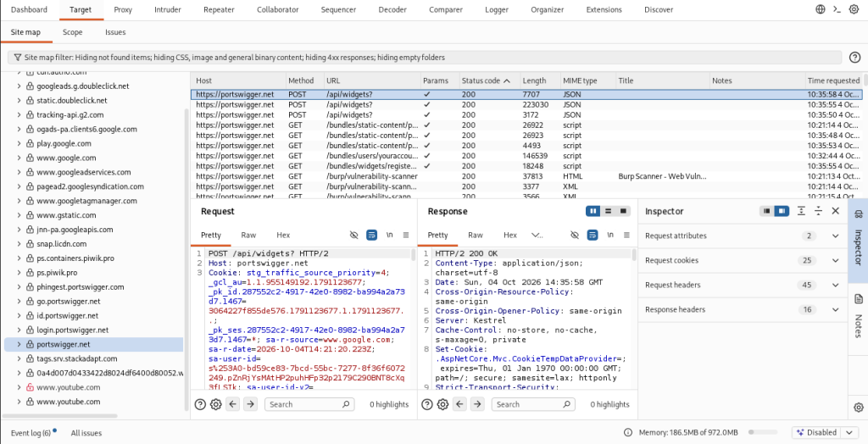Image resolution: width=868 pixels, height=444 pixels.
Task: Toggle line wrap in Request panel
Action: click(x=371, y=235)
